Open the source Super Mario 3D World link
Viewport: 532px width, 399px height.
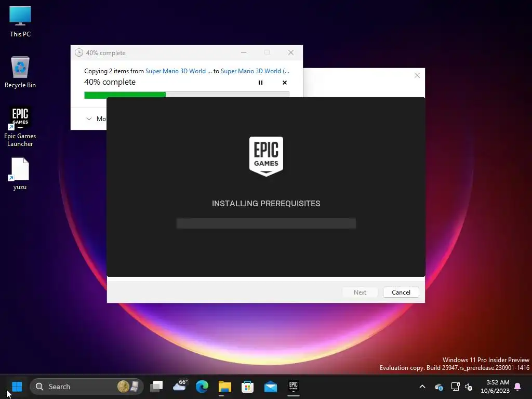(179, 71)
